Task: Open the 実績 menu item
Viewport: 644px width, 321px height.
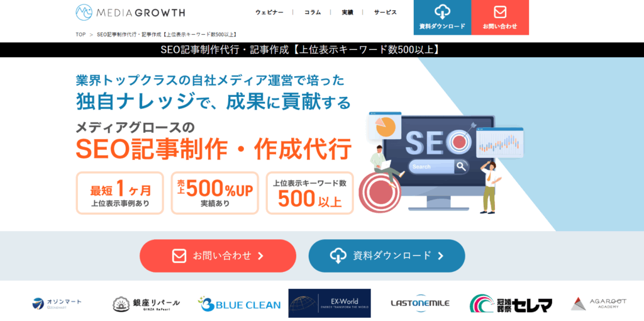Action: tap(347, 13)
